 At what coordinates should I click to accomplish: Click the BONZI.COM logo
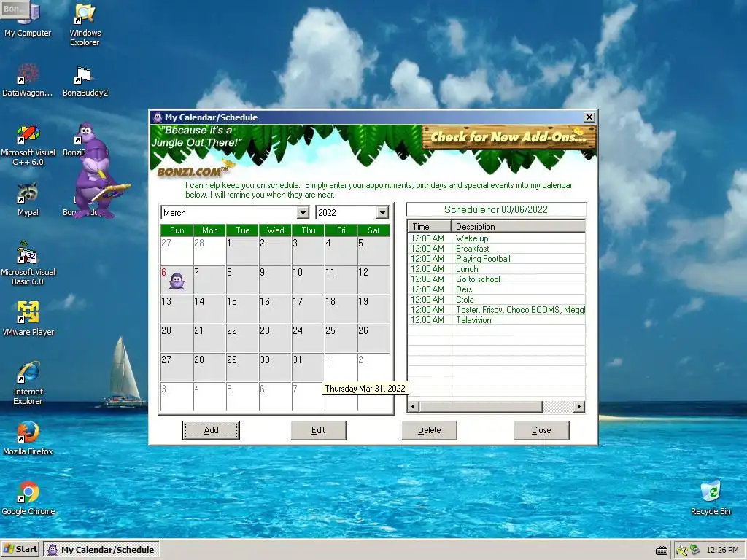(x=194, y=171)
